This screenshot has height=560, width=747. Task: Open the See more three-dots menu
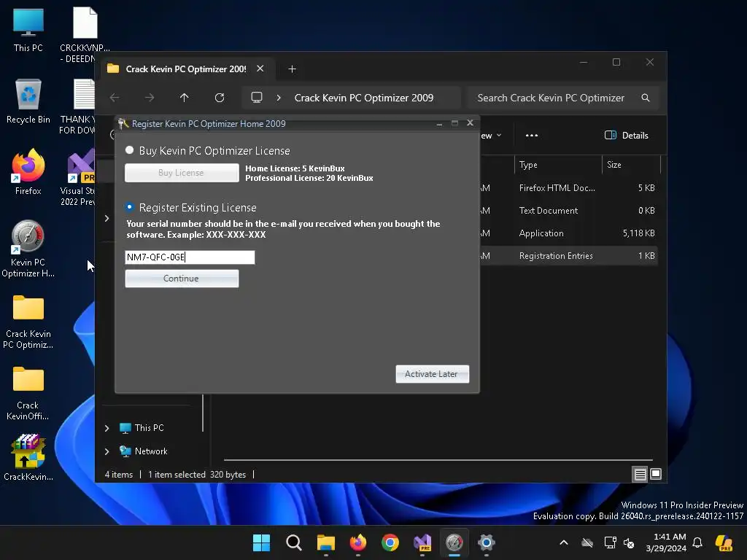coord(532,135)
